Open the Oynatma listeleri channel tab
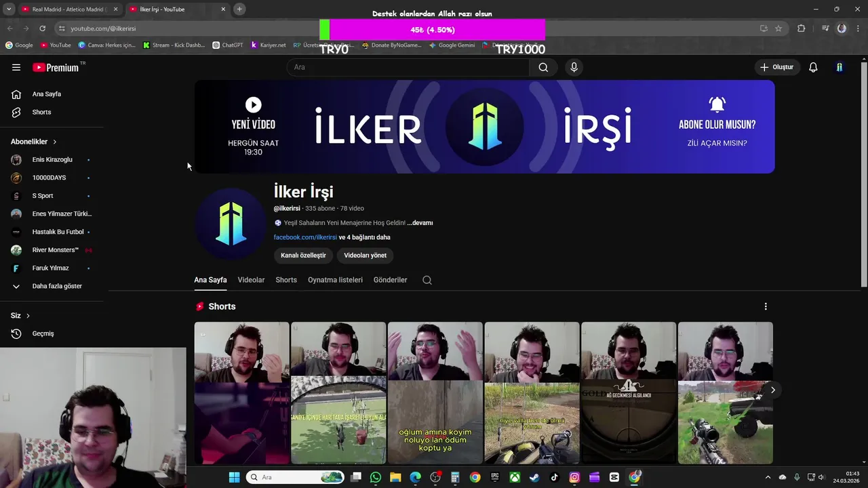 [x=335, y=280]
